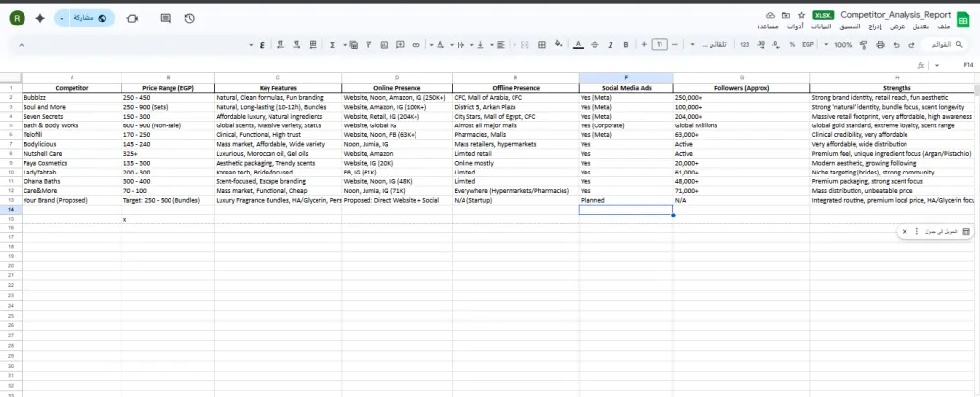
Task: Click the name box showing F14
Action: [x=968, y=65]
